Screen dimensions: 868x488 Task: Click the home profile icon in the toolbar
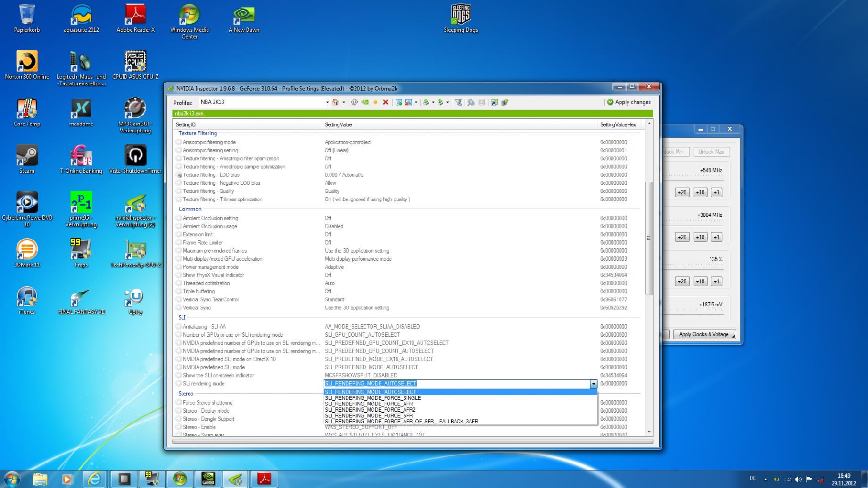pos(335,102)
